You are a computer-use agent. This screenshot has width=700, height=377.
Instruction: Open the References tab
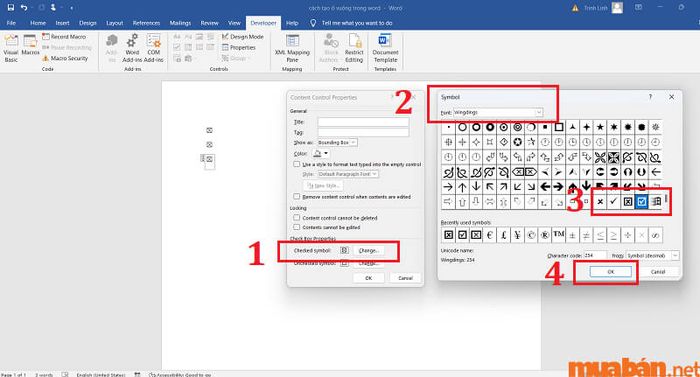tap(146, 23)
